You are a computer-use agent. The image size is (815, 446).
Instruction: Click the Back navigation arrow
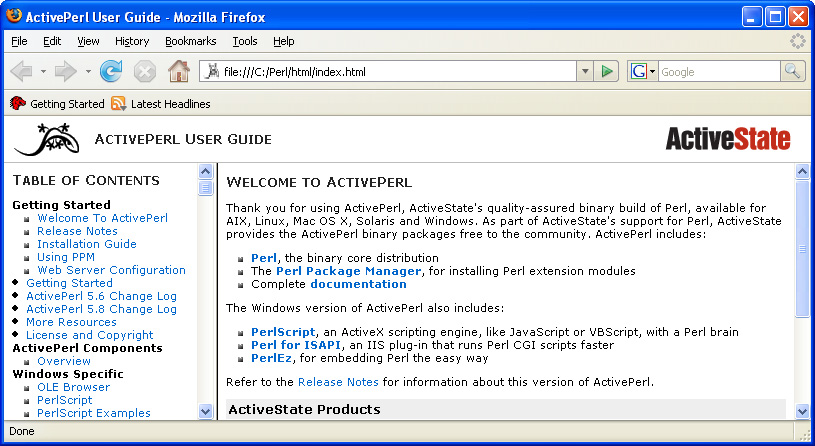tap(21, 71)
